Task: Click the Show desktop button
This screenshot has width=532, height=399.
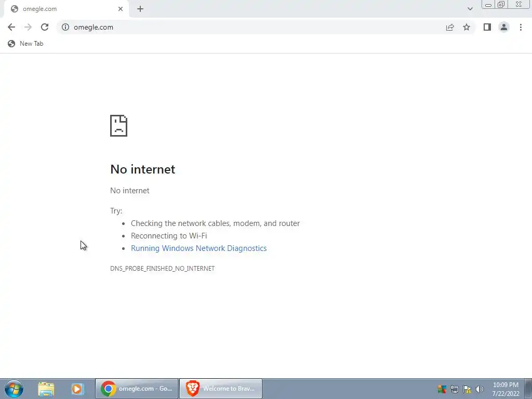Action: click(x=528, y=389)
